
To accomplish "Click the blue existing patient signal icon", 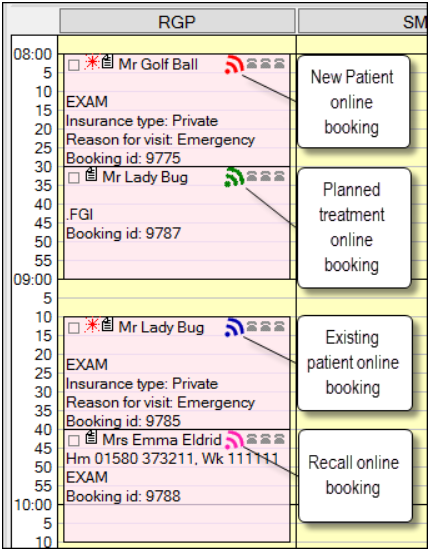I will tap(235, 327).
